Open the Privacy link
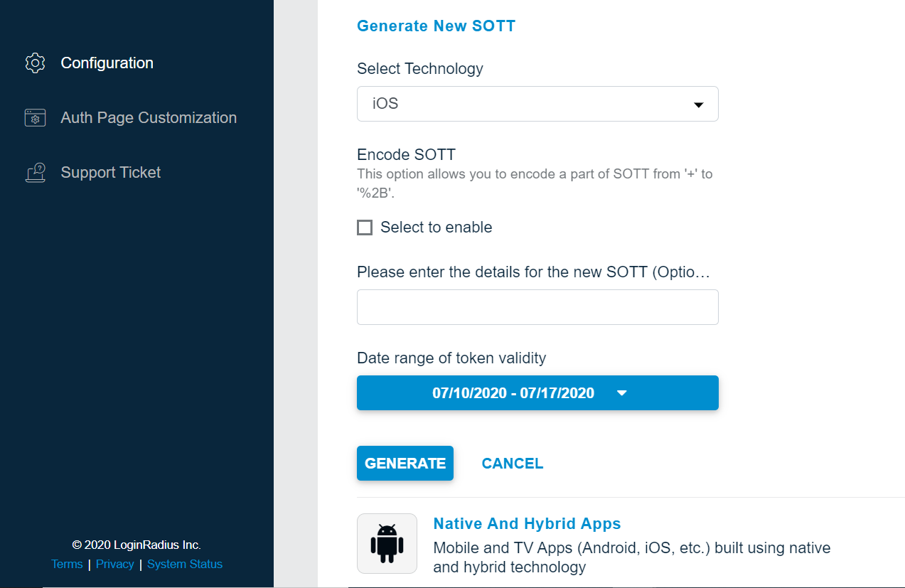 point(114,564)
